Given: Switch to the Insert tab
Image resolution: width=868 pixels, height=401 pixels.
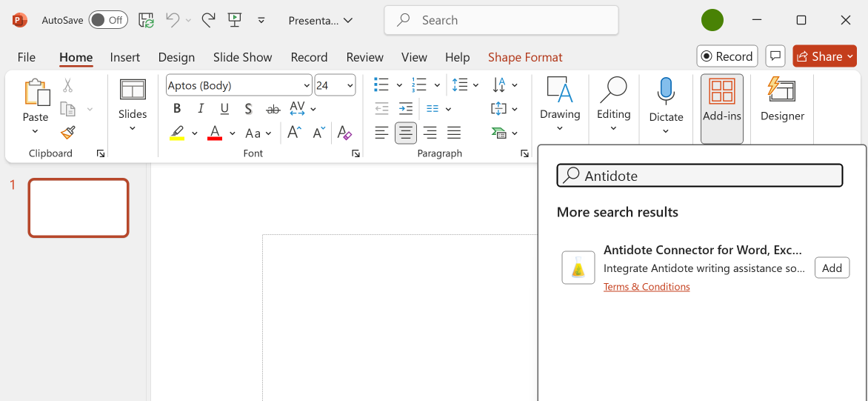Looking at the screenshot, I should click(125, 57).
